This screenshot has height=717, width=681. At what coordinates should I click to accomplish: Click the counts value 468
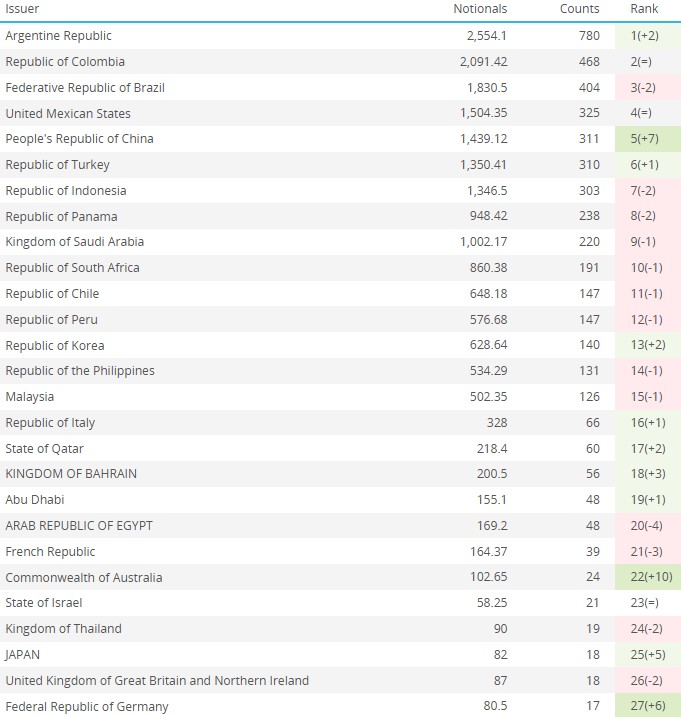tap(589, 62)
